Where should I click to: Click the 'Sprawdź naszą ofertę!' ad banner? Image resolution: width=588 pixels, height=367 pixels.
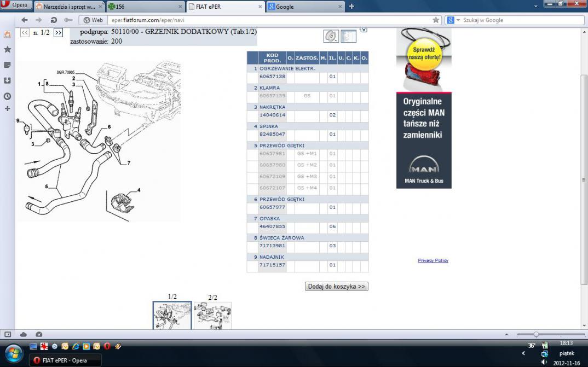pos(424,60)
